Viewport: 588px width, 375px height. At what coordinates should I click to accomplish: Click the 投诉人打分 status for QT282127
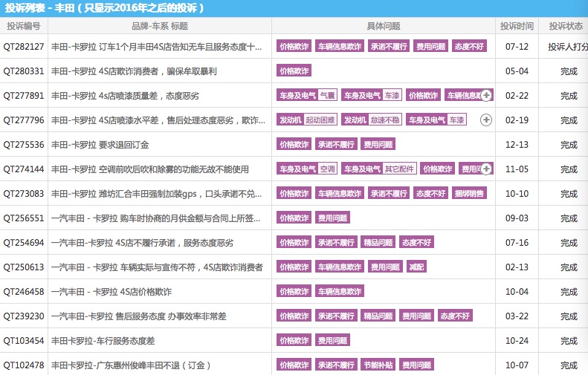[568, 47]
